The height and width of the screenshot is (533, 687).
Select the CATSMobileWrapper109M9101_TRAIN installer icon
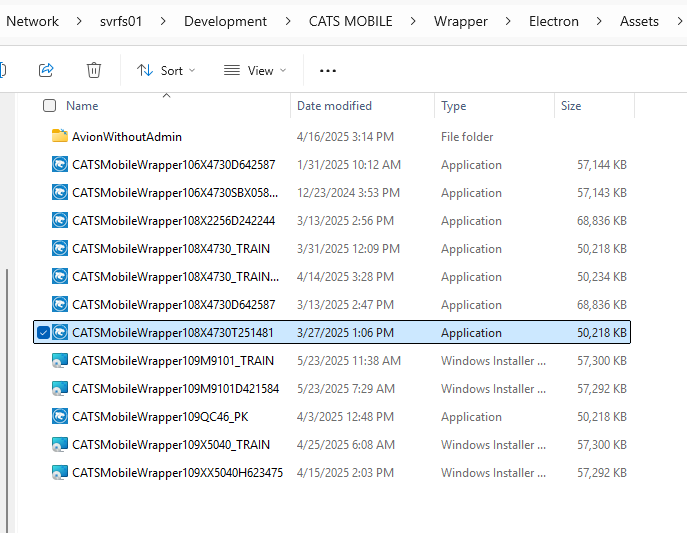[x=60, y=361]
